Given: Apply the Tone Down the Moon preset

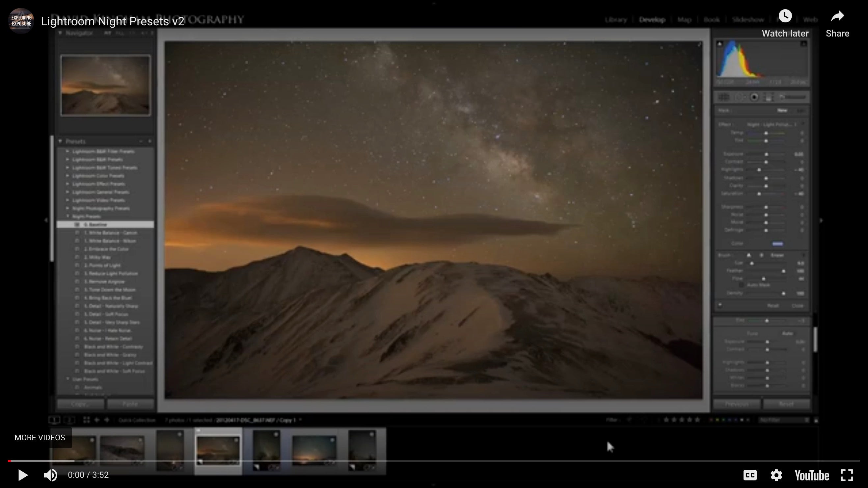Looking at the screenshot, I should 110,290.
